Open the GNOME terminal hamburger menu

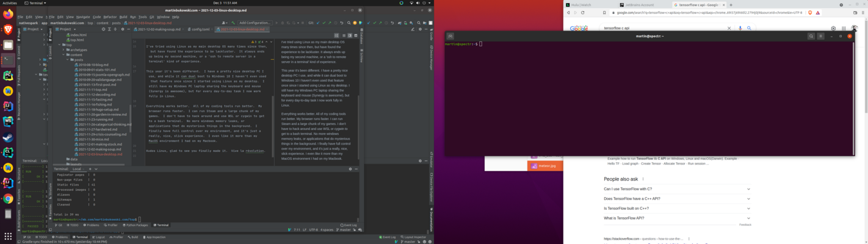[822, 36]
